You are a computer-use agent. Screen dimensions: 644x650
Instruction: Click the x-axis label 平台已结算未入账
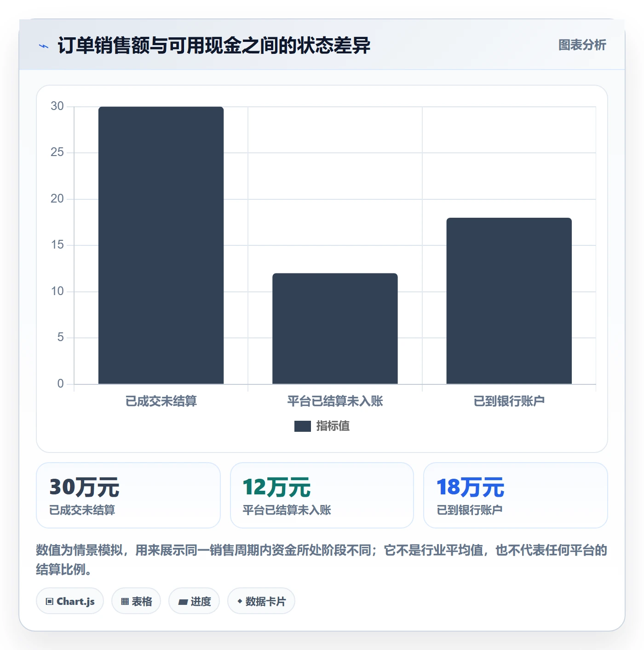click(335, 401)
